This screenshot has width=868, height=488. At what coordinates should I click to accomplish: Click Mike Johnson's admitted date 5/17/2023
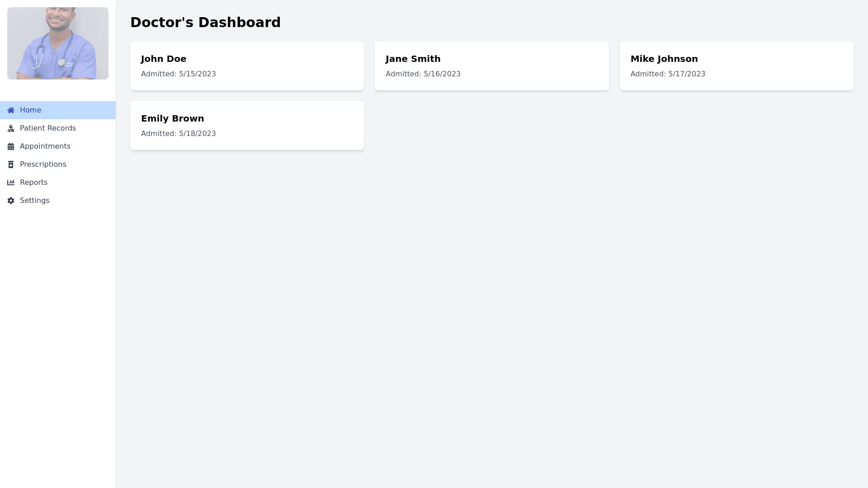point(668,74)
